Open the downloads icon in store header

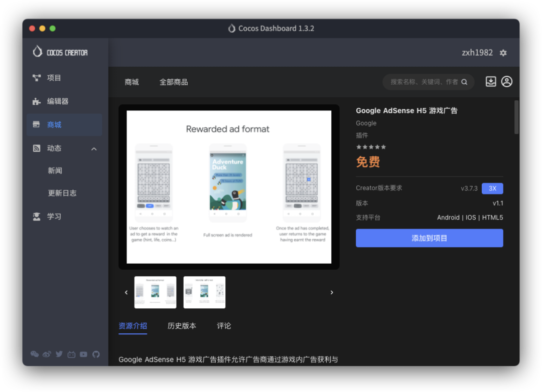point(490,82)
